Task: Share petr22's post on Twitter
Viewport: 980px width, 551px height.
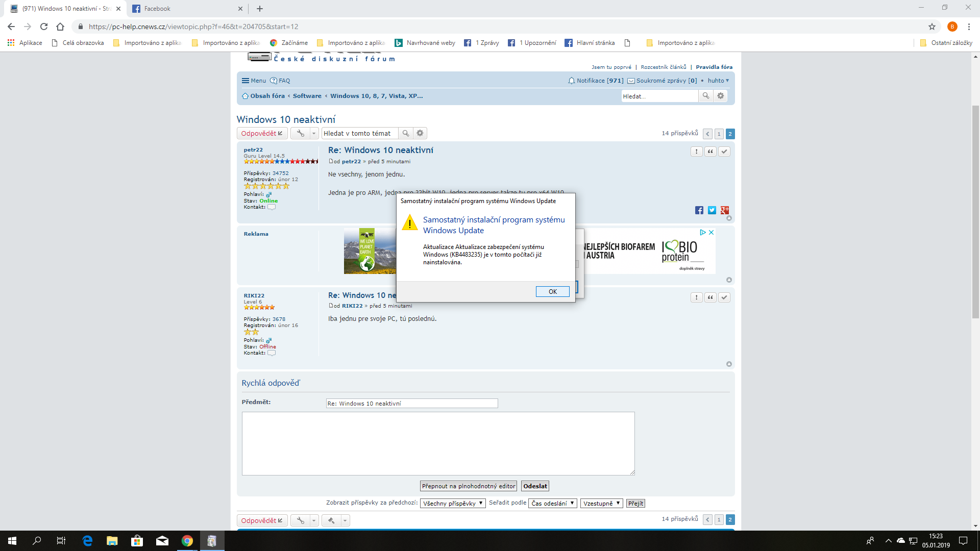Action: click(x=712, y=210)
